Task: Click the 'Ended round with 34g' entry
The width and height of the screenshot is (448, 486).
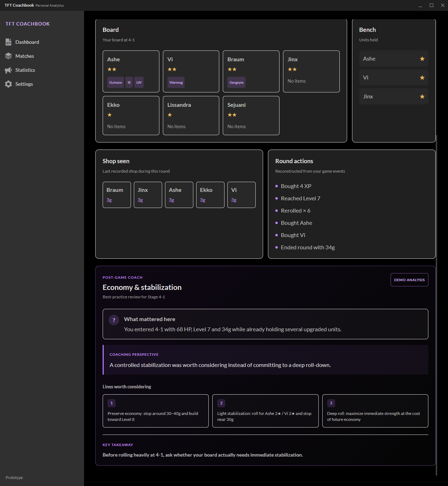Action: (308, 248)
